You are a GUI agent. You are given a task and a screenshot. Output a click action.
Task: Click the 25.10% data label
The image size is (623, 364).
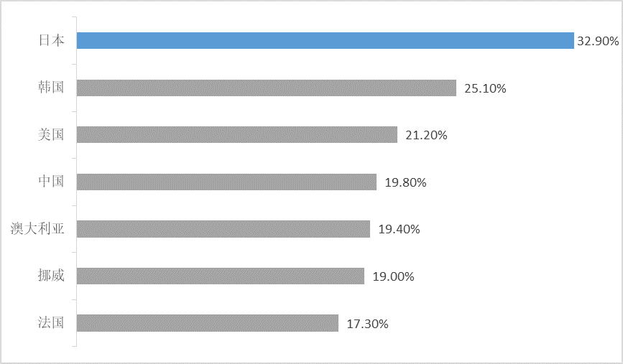[x=485, y=88]
